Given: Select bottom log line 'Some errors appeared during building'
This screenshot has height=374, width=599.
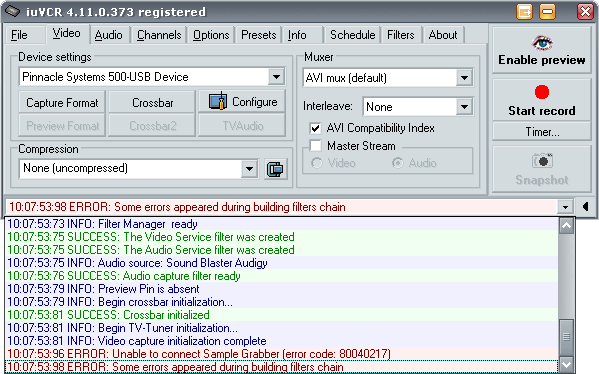Looking at the screenshot, I should [282, 367].
